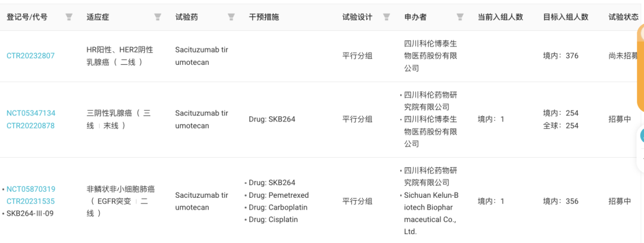The height and width of the screenshot is (243, 644).
Task: Open trial CTR20232807 link
Action: coord(30,56)
